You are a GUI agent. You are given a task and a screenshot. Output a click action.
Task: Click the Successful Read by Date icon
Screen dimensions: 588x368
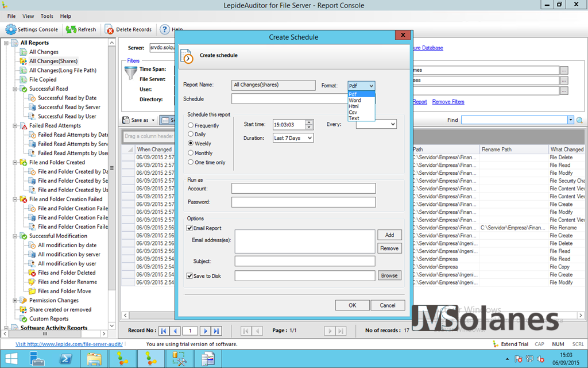[x=32, y=98]
